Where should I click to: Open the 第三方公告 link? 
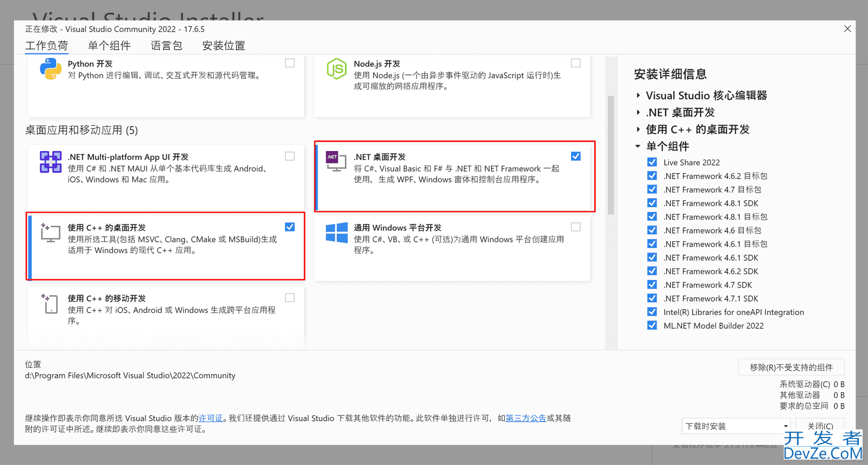(526, 418)
